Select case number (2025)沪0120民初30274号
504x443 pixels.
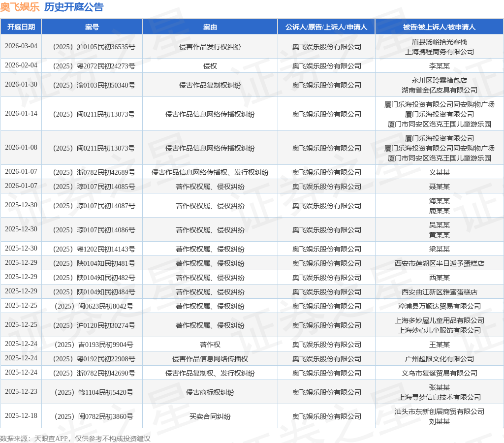(94, 326)
